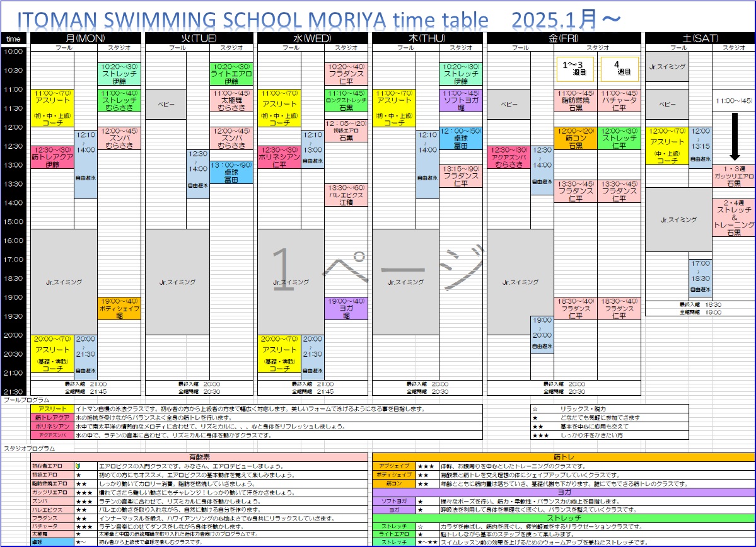Screen dimensions: 756x547
Task: Click Wednesday's 12:10~13:00 自由遊泳 block
Action: pyautogui.click(x=313, y=149)
